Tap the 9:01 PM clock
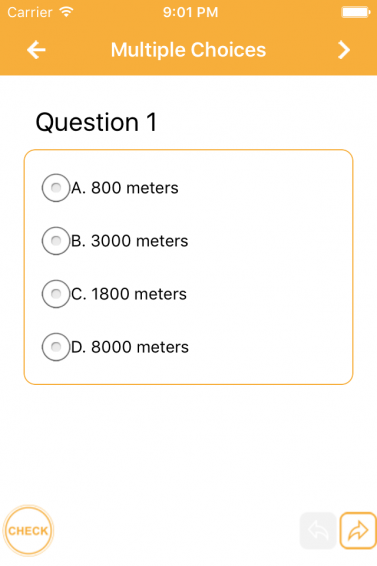This screenshot has height=566, width=377. click(x=191, y=12)
